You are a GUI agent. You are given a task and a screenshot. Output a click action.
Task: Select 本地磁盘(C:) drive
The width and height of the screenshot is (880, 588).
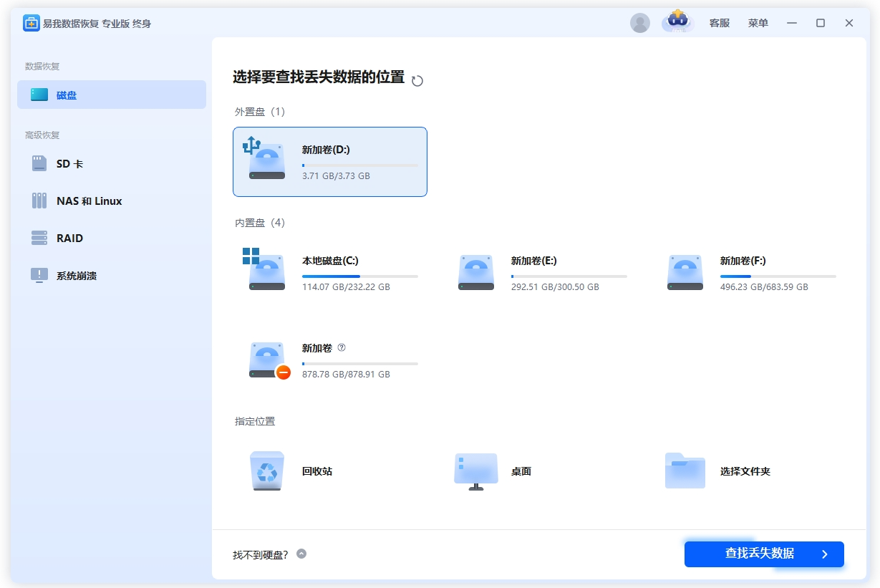tap(330, 273)
